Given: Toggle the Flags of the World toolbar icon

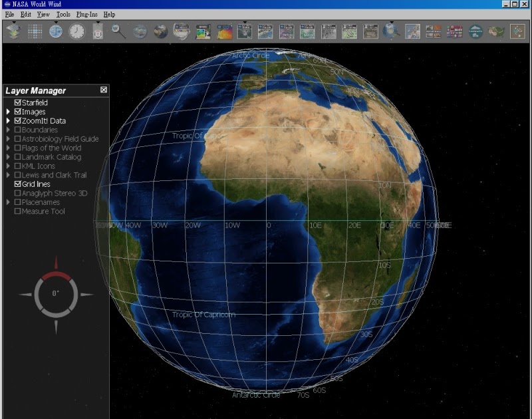Looking at the screenshot, I should (455, 31).
